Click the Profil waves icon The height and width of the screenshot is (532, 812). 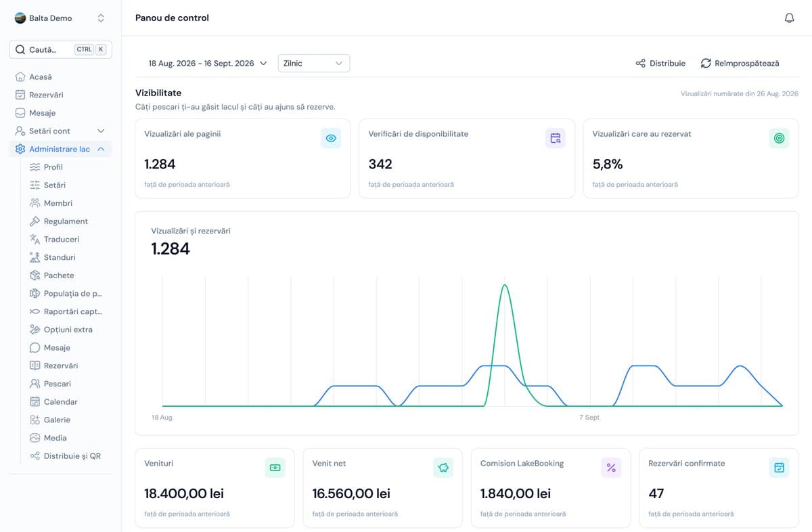(x=35, y=167)
